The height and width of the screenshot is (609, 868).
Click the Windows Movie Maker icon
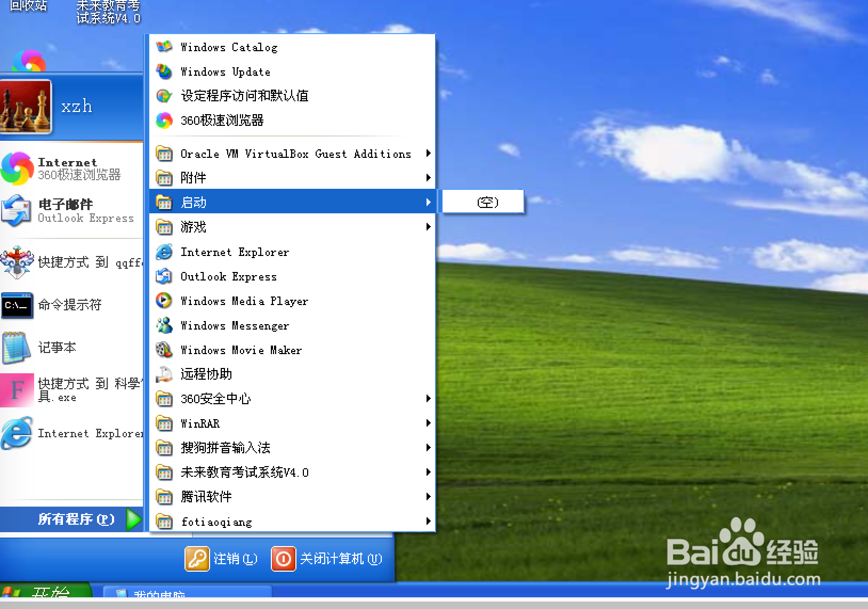pos(164,350)
